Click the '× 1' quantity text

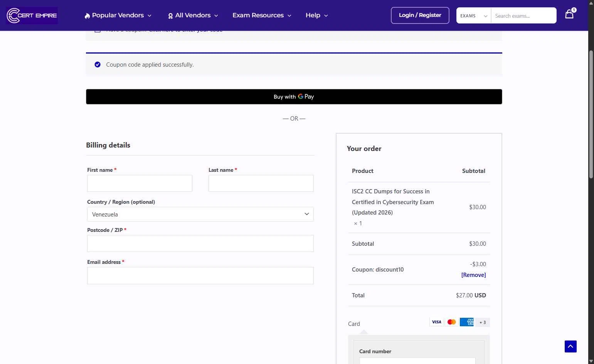click(358, 223)
